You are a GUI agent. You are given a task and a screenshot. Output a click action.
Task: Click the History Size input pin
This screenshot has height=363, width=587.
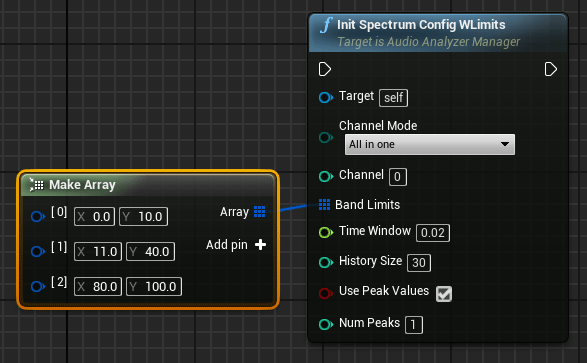click(x=326, y=262)
